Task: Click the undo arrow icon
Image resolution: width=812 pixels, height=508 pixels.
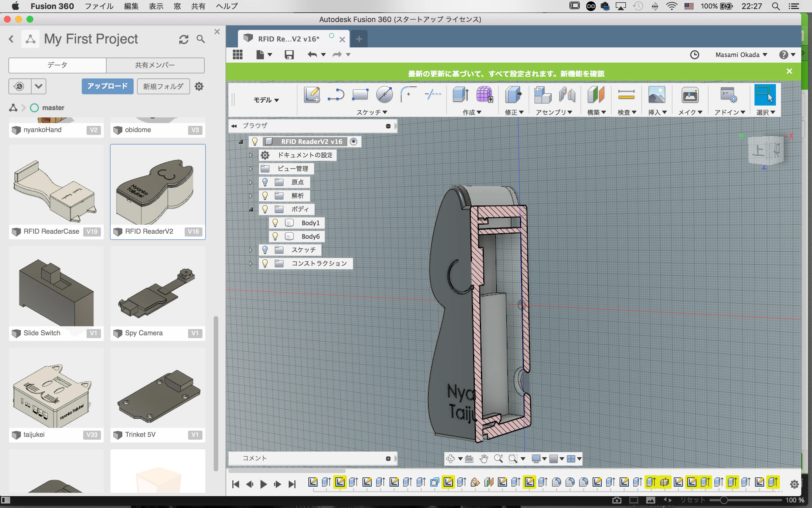Action: click(x=312, y=54)
